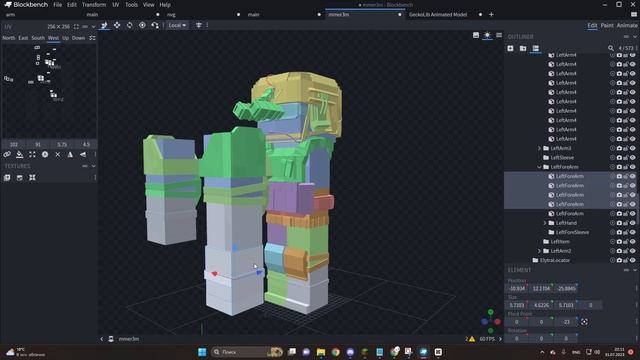
Task: Hide the LeftHand group with its eye
Action: tap(633, 223)
